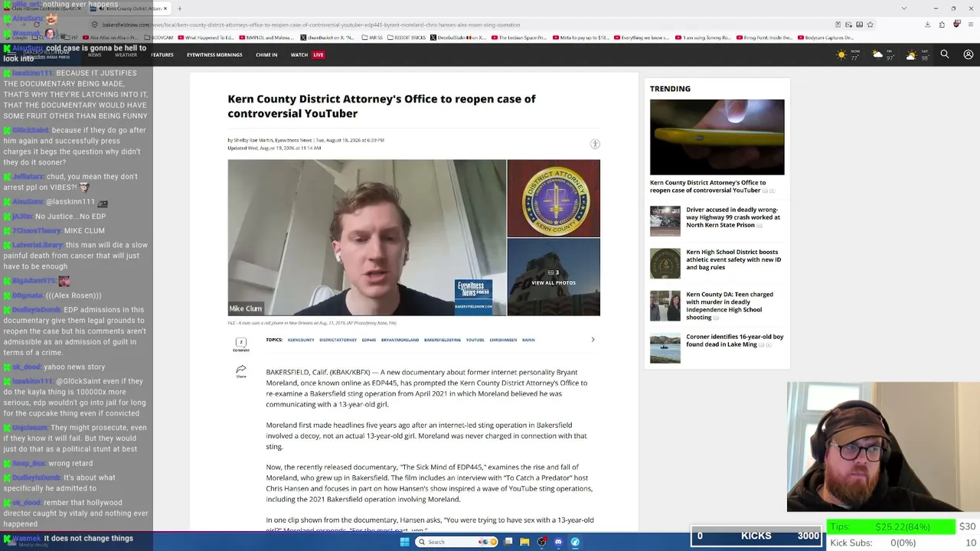Open trending story about wrong-way Highway 99 crash
The height and width of the screenshot is (551, 980).
click(x=733, y=217)
